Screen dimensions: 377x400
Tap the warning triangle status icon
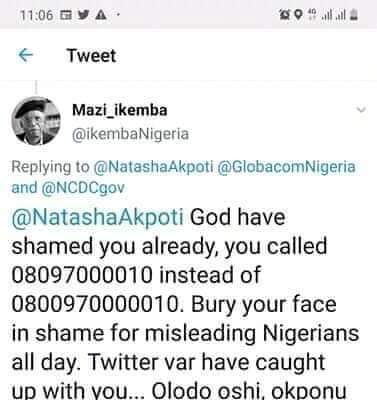click(100, 15)
